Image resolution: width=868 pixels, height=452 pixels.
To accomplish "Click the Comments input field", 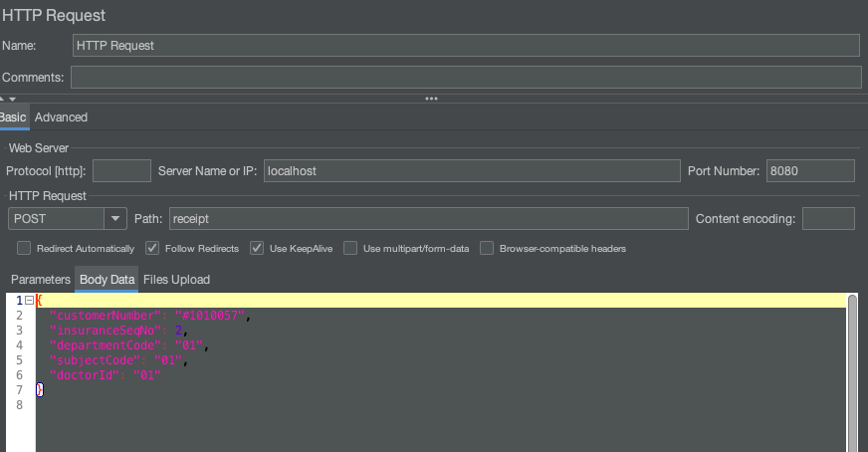I will pos(466,77).
